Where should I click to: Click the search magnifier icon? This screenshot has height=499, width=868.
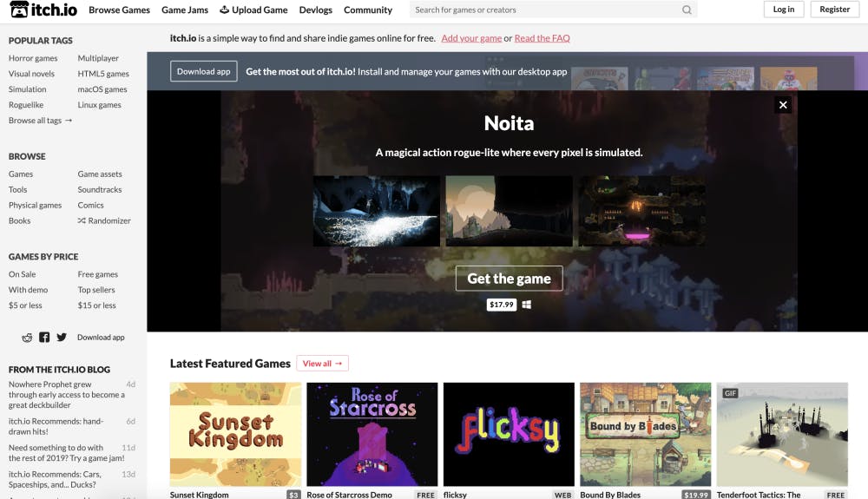click(687, 10)
